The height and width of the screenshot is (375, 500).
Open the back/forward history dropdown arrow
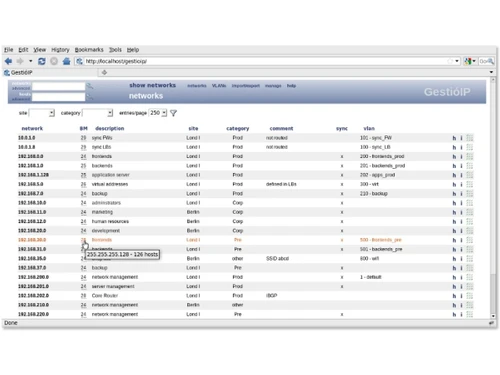pyautogui.click(x=30, y=61)
